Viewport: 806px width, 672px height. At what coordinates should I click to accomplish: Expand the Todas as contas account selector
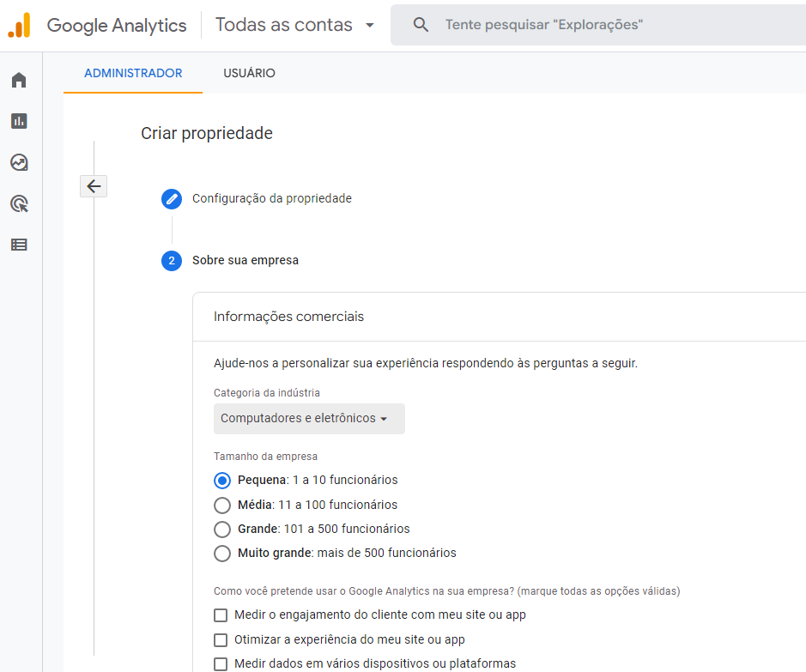coord(294,25)
